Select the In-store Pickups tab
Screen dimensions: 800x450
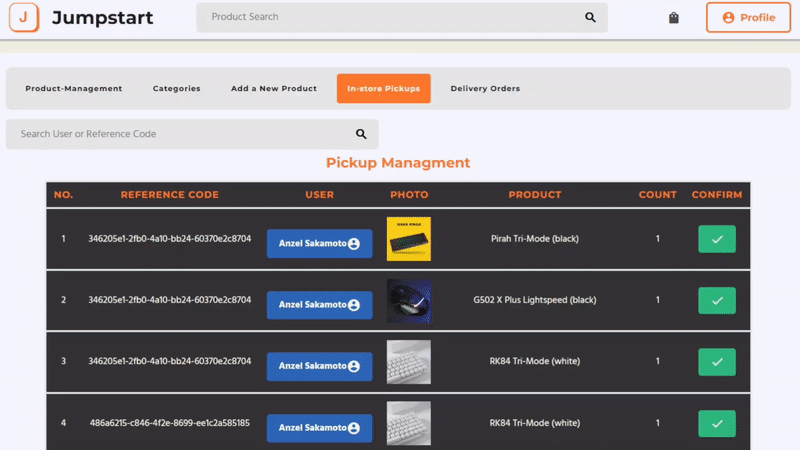(x=384, y=88)
